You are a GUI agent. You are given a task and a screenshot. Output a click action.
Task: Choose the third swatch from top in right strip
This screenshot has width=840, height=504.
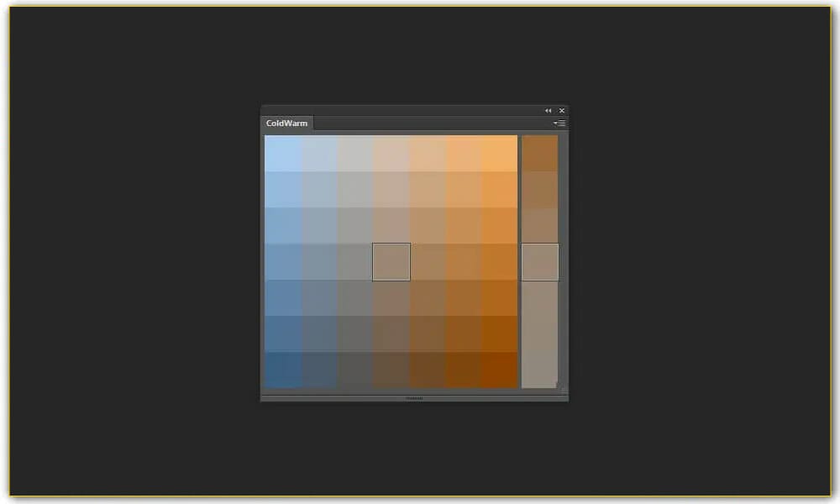pyautogui.click(x=539, y=225)
